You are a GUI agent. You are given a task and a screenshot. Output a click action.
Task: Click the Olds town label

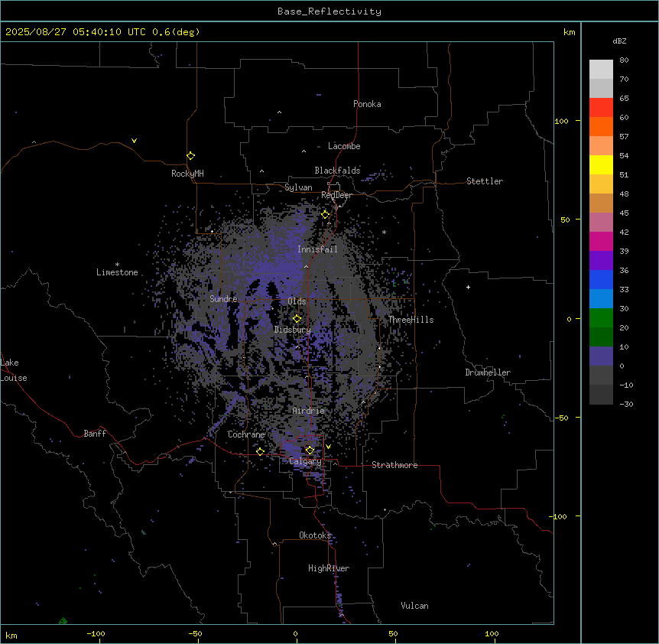click(x=297, y=301)
